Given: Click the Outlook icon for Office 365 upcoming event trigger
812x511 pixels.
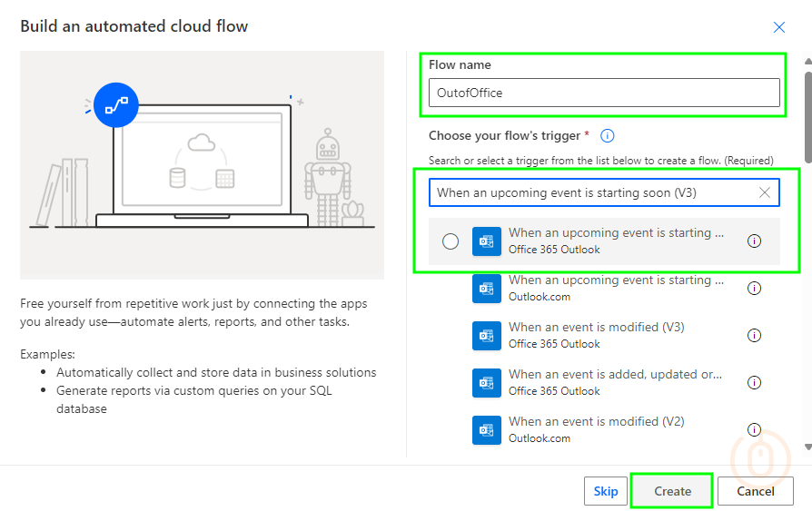Looking at the screenshot, I should coord(487,241).
